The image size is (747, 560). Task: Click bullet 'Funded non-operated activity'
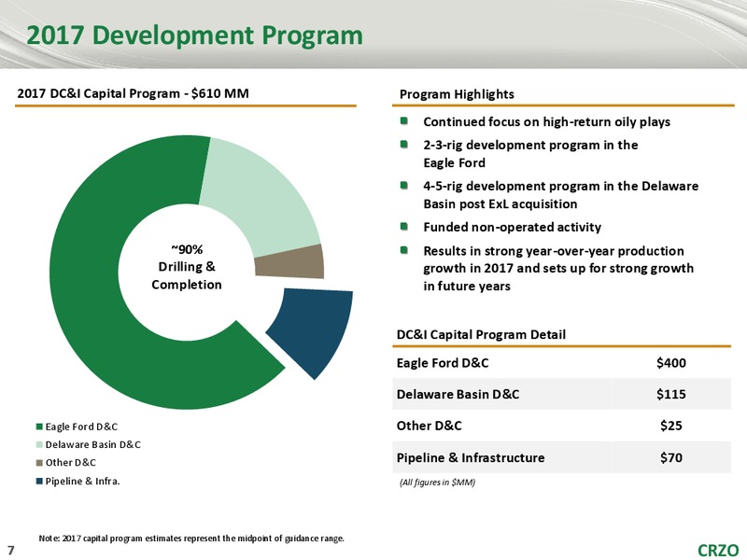[x=512, y=227]
